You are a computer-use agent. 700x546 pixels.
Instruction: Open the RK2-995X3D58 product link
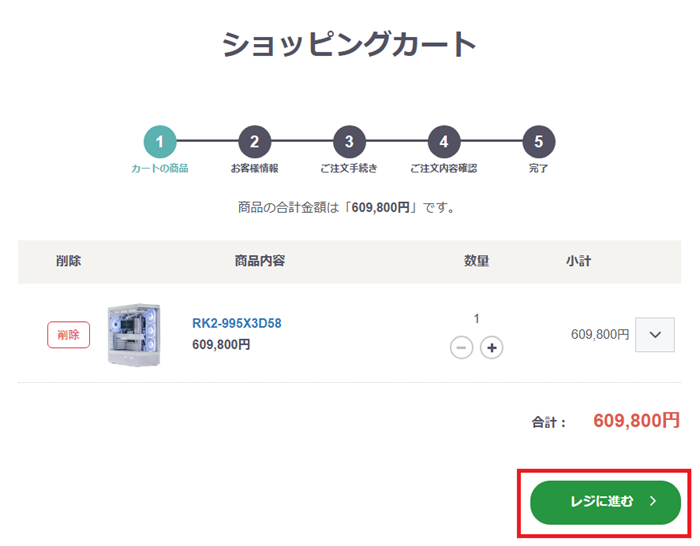237,323
